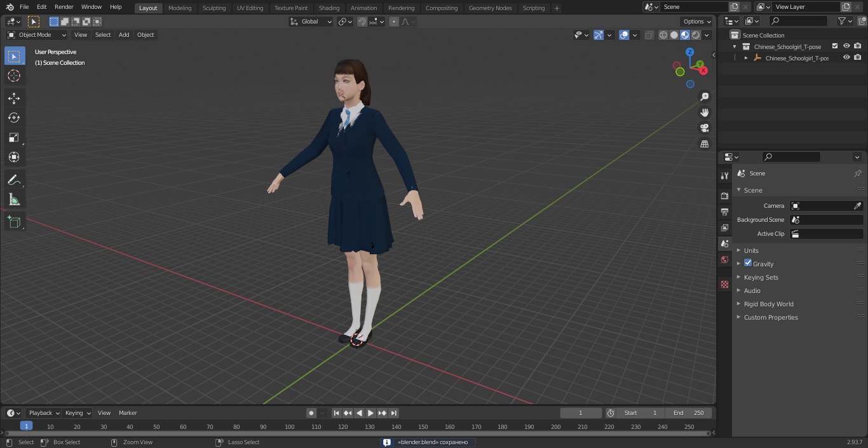Open the Render menu
Viewport: 868px width, 448px height.
coord(64,7)
